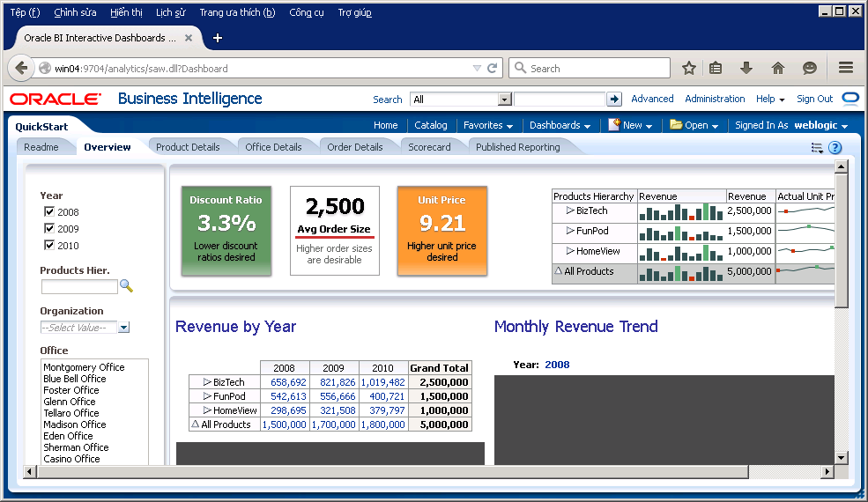Image resolution: width=868 pixels, height=502 pixels.
Task: Click the Oracle logo
Action: point(56,99)
